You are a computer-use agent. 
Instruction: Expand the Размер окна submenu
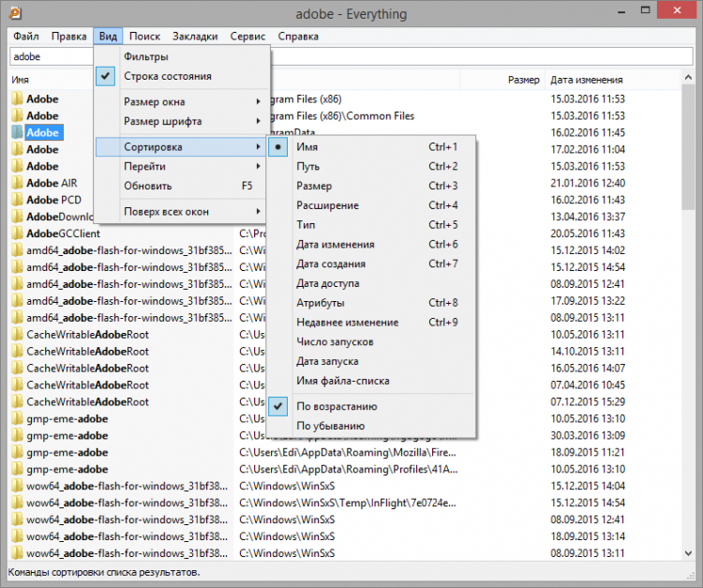click(x=179, y=102)
